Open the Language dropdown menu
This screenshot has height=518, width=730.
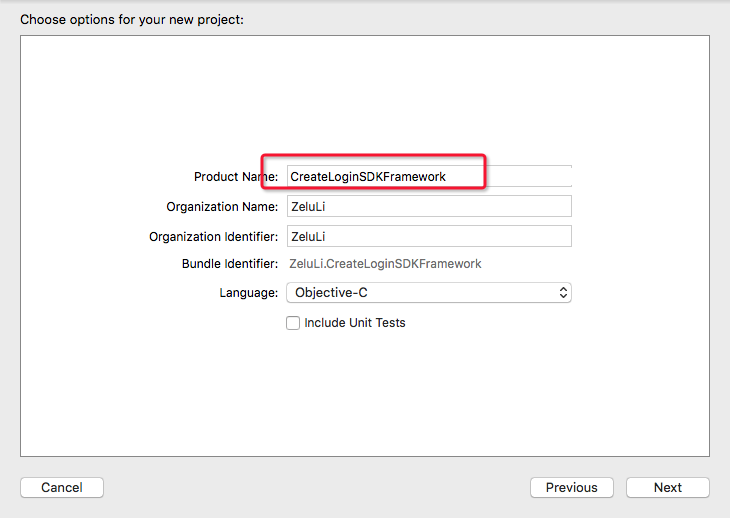(x=428, y=293)
